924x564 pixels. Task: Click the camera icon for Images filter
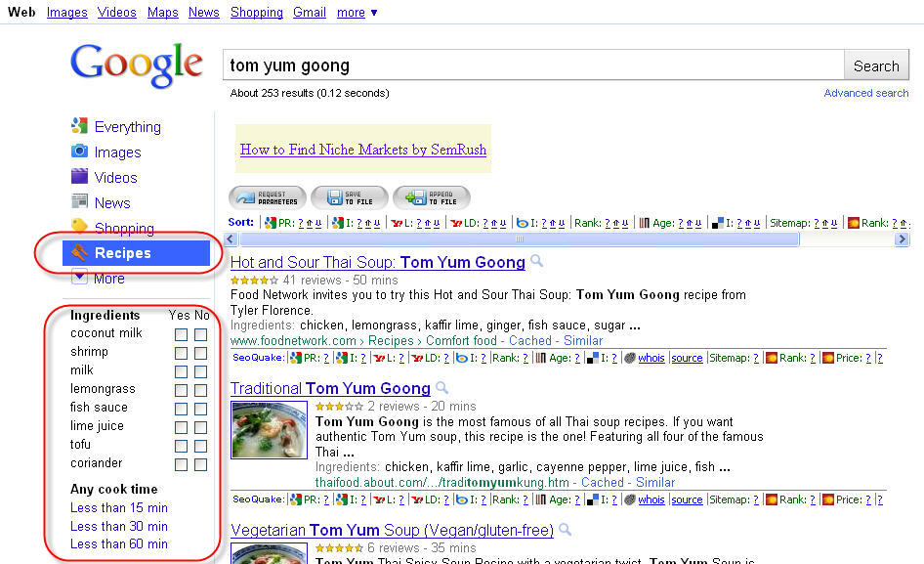pyautogui.click(x=79, y=152)
